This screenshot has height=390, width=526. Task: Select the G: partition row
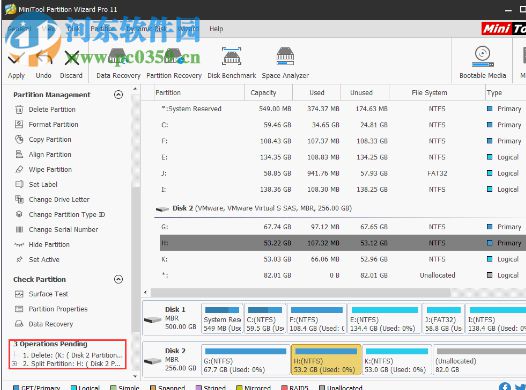pos(343,227)
